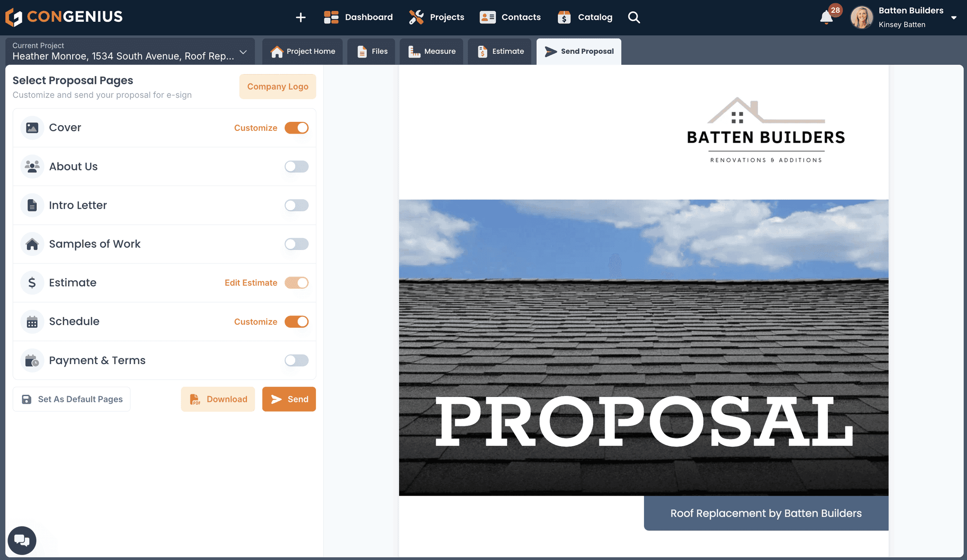Click the Send proposal button
Screen dimensions: 967x560
(289, 399)
